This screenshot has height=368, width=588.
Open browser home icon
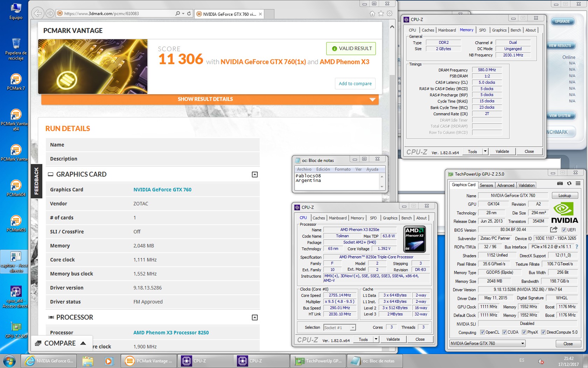pos(372,13)
